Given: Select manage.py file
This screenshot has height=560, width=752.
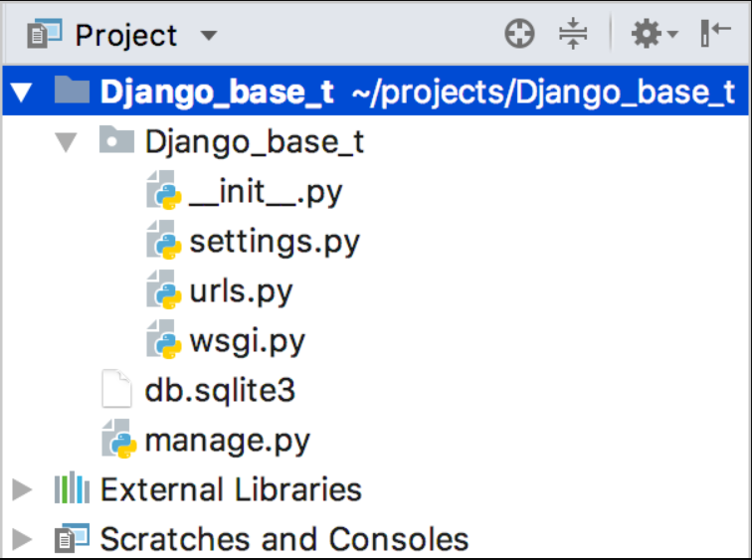Looking at the screenshot, I should click(x=228, y=442).
